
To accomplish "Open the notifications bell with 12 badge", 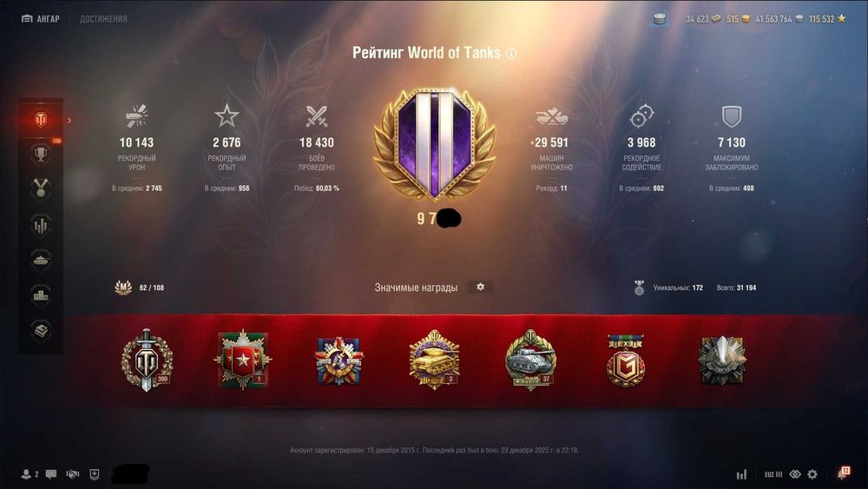I will tap(843, 473).
